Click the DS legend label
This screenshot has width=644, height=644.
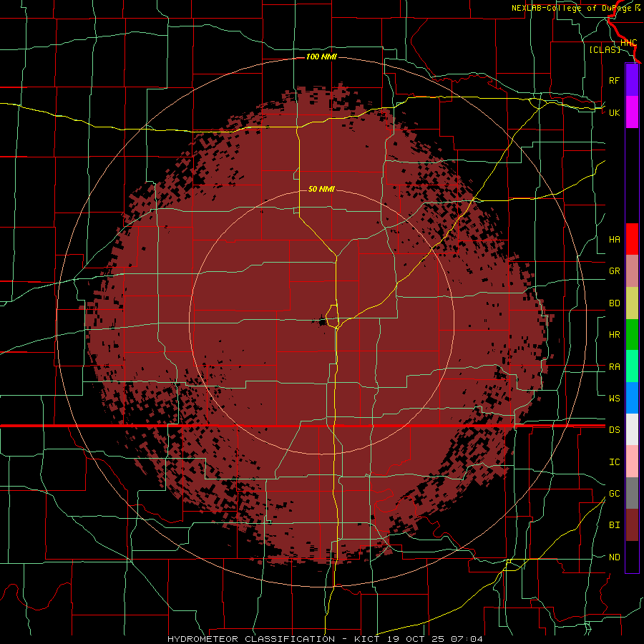pyautogui.click(x=614, y=430)
